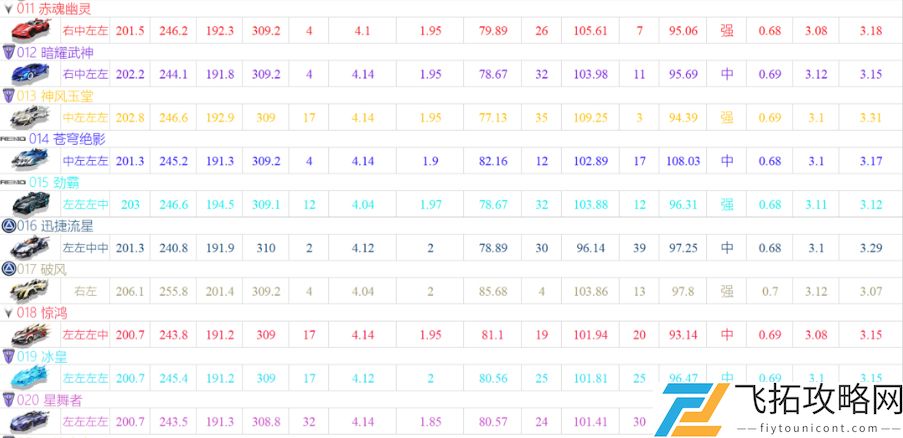Open the 016 迅捷流星 title
Image resolution: width=903 pixels, height=438 pixels.
(55, 226)
